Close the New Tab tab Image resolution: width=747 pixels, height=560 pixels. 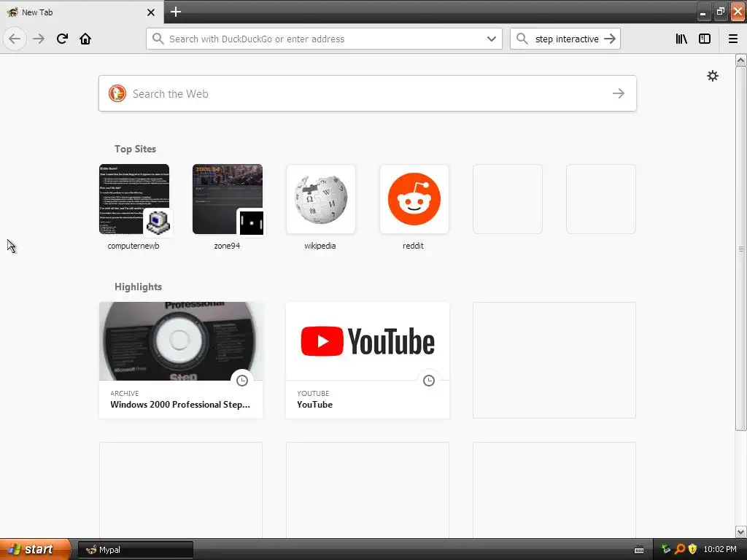coord(150,12)
